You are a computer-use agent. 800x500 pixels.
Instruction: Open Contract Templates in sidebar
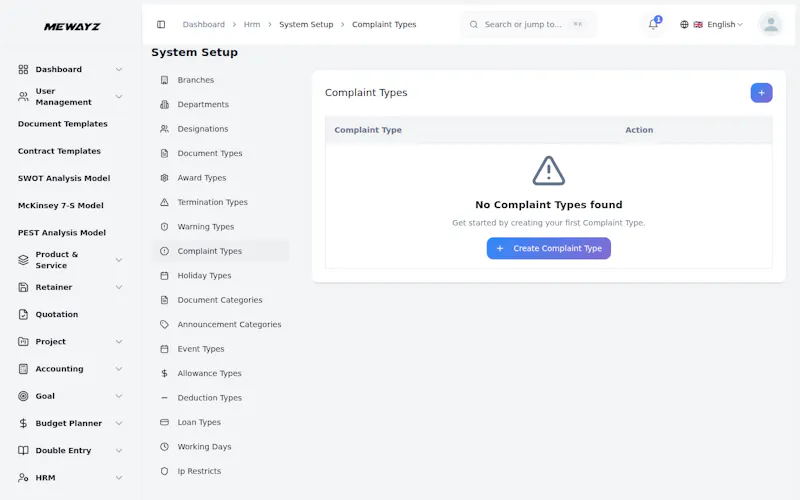[x=59, y=151]
